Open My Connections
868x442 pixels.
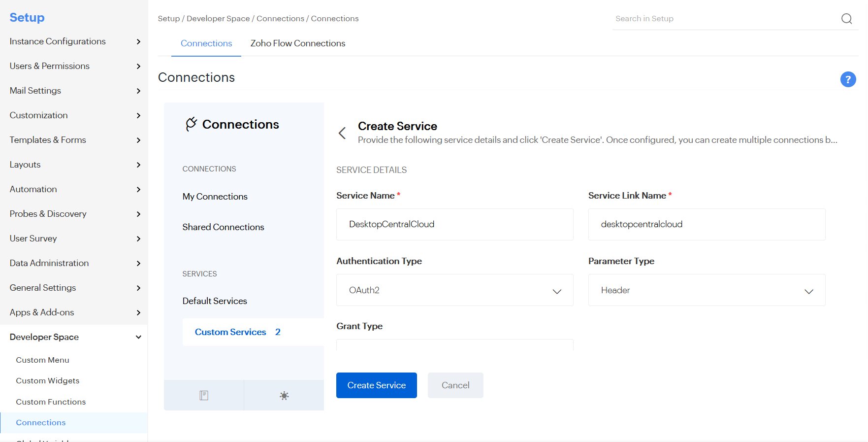coord(215,197)
